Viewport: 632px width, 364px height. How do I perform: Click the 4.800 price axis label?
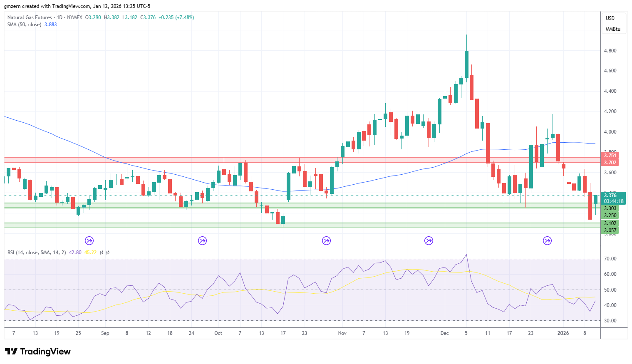(x=610, y=51)
